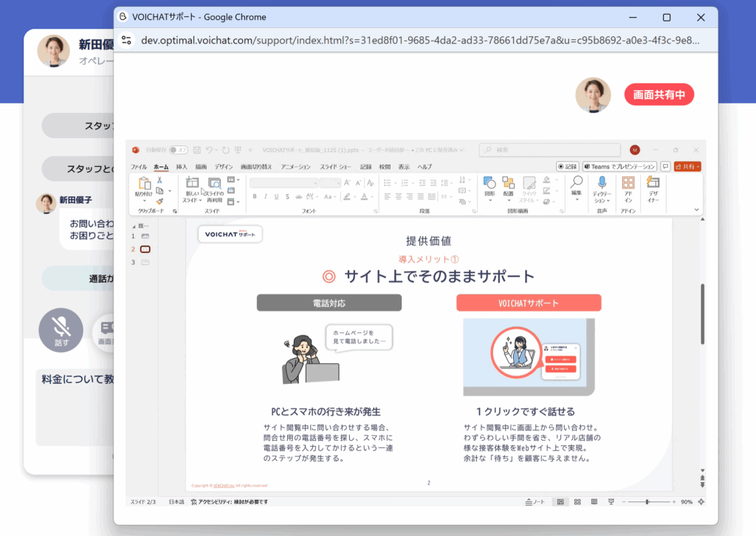Toggle Text Shadow formatting
The image size is (756, 536).
click(287, 196)
